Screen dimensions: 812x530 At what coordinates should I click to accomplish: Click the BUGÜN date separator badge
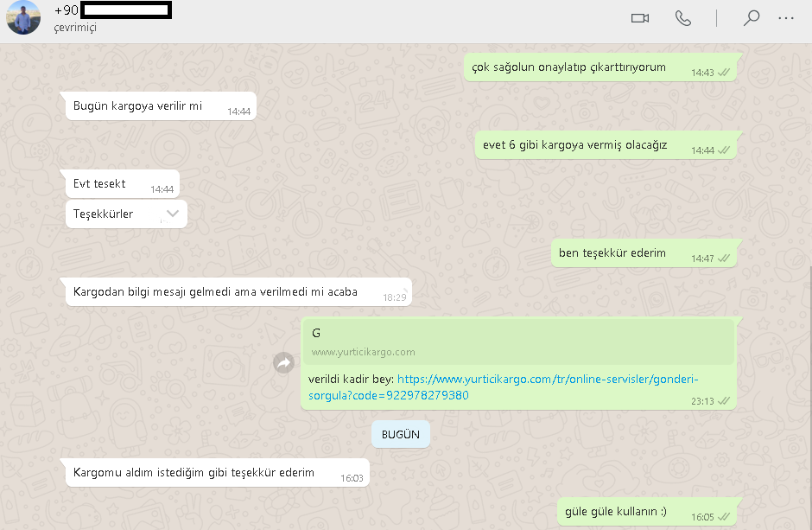(400, 434)
